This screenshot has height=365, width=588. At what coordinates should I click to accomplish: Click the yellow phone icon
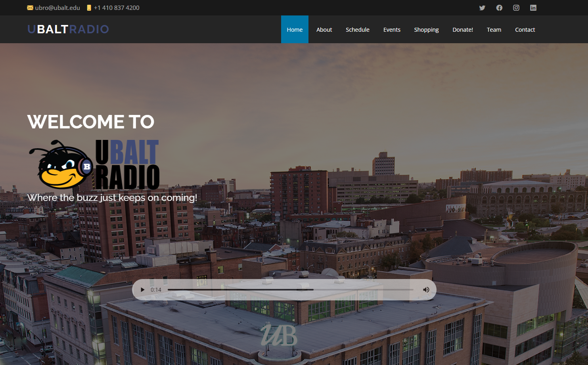(89, 8)
